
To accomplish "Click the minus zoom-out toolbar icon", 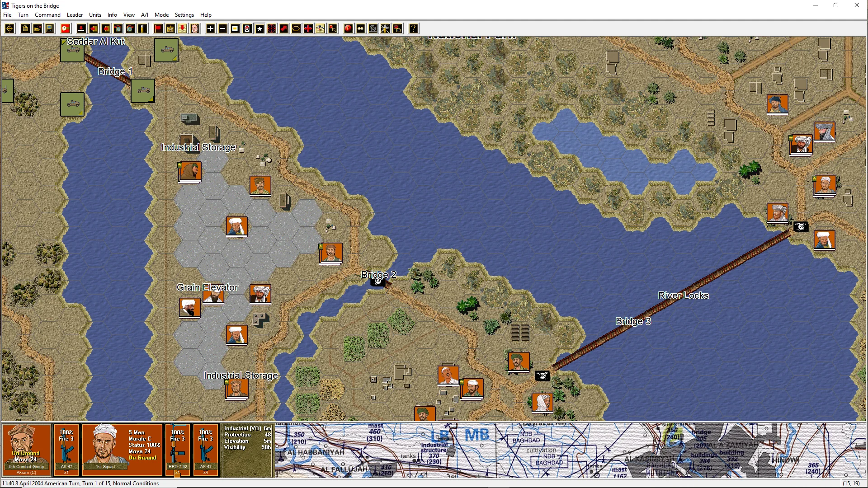I will click(222, 29).
